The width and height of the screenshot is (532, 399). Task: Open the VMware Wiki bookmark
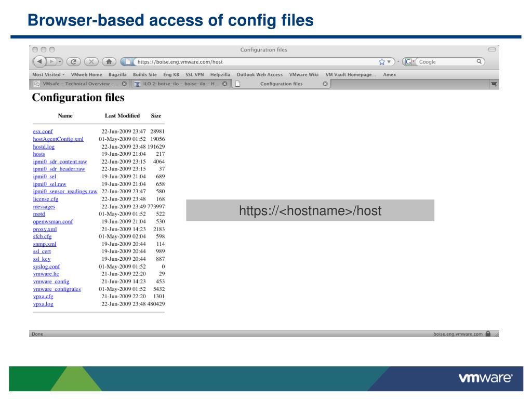tap(303, 74)
